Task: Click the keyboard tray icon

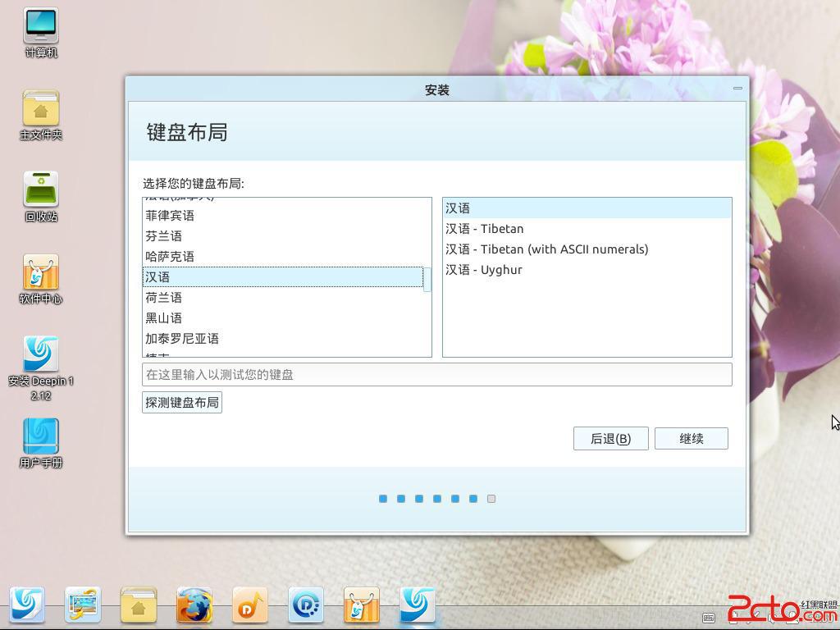Action: pyautogui.click(x=708, y=618)
